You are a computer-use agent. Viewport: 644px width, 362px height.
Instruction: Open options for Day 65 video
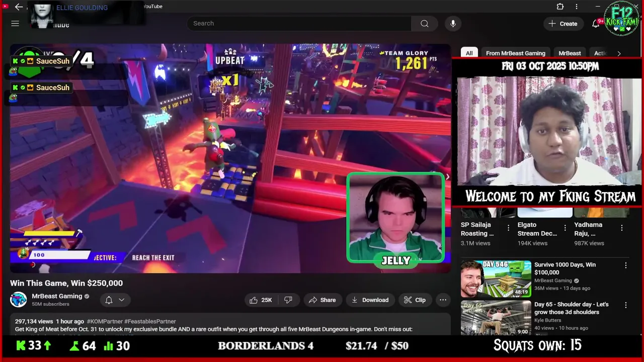point(626,305)
